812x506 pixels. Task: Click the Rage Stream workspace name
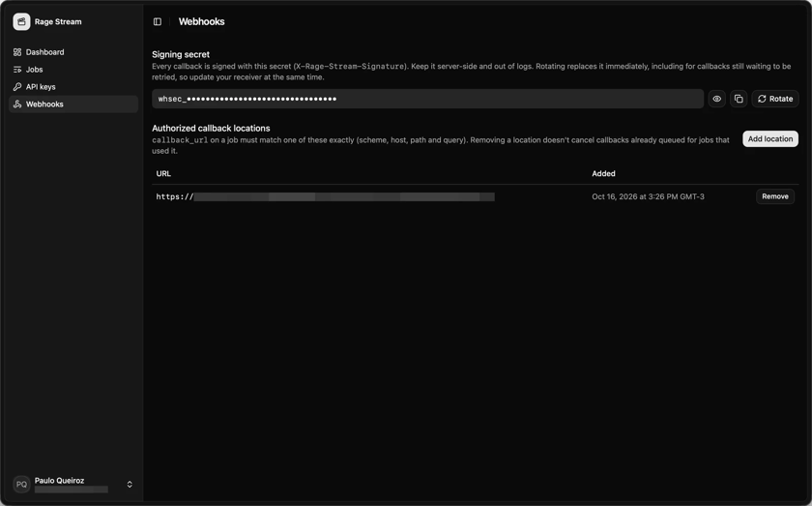point(58,22)
